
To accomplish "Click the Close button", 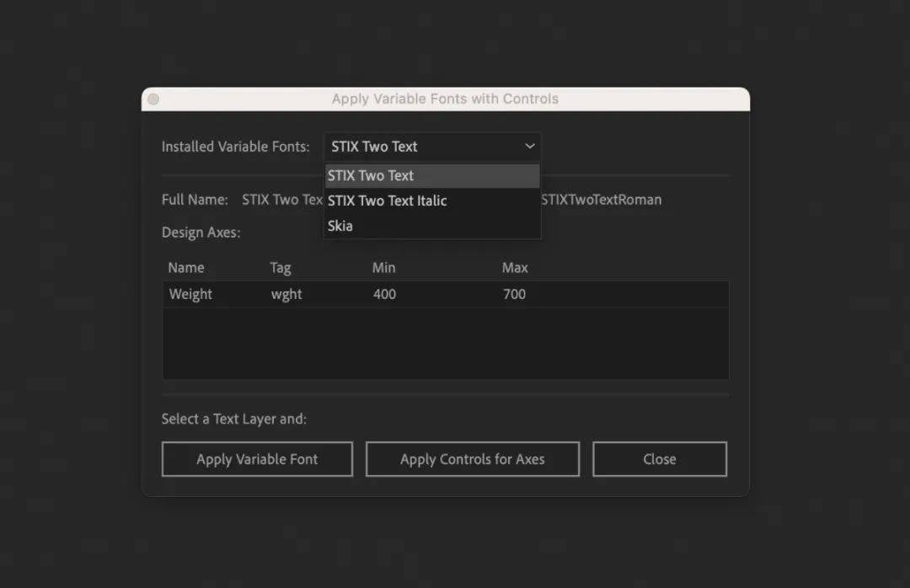I will (659, 459).
